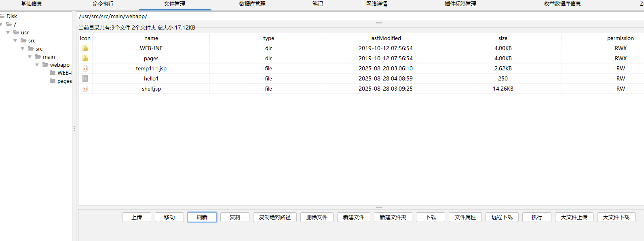The height and width of the screenshot is (241, 644).
Task: Click the 大文件上传 button
Action: click(x=574, y=217)
